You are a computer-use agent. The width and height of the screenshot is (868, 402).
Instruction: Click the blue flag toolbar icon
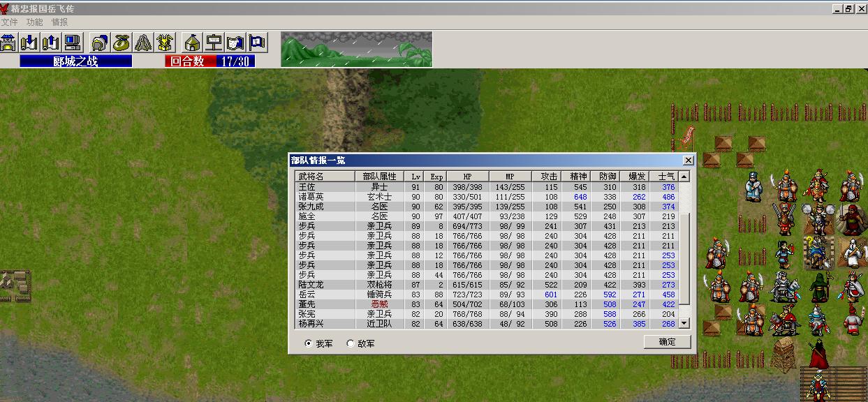pos(258,43)
